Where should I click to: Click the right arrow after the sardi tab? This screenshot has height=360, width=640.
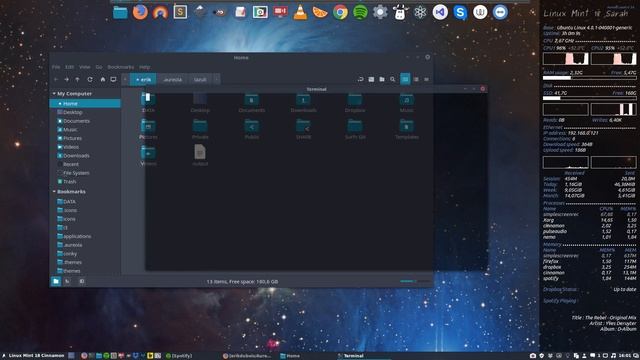click(216, 80)
